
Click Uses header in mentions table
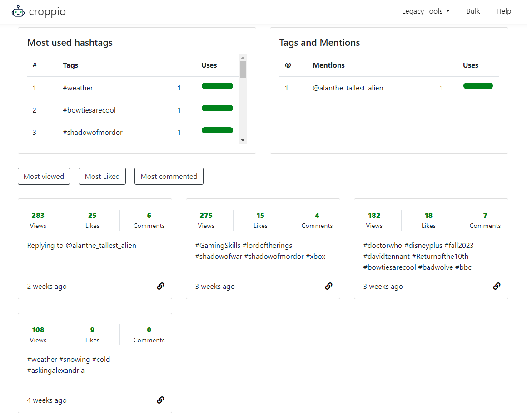[471, 65]
